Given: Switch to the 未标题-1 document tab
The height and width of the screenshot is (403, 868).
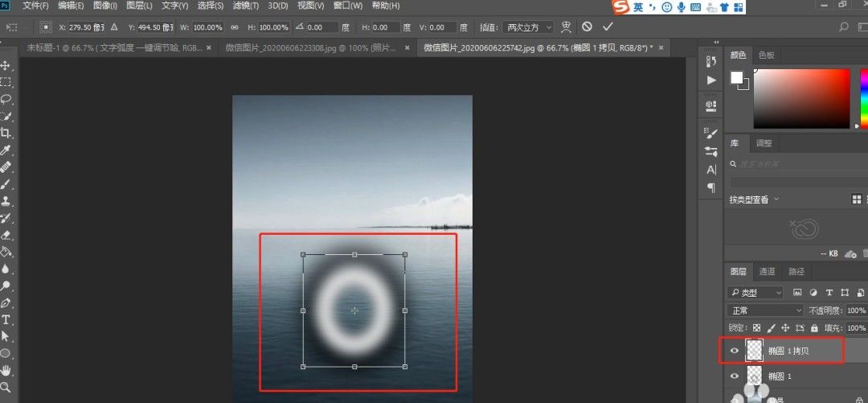Looking at the screenshot, I should point(114,47).
